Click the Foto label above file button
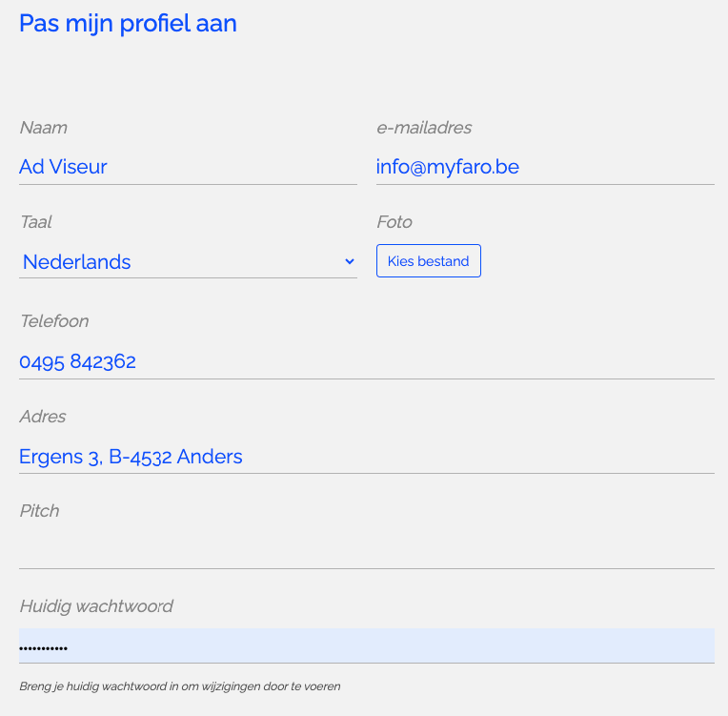 (394, 222)
